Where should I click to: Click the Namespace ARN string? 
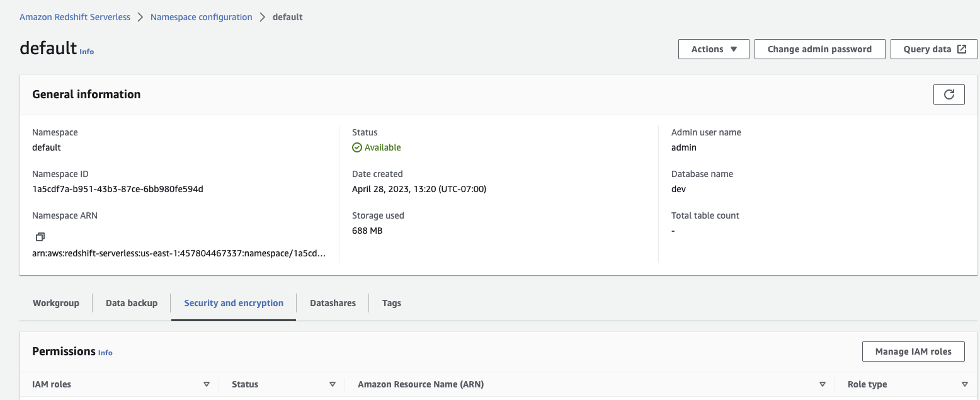179,253
